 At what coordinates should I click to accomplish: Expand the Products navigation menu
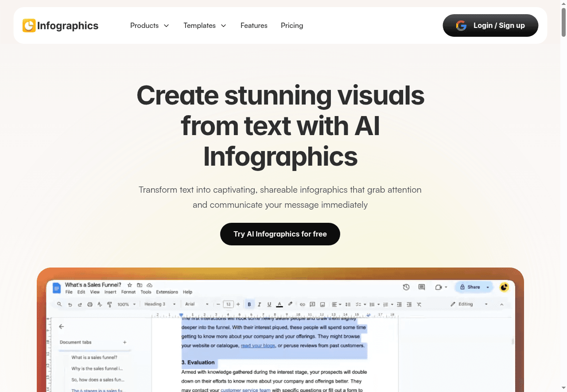(150, 25)
